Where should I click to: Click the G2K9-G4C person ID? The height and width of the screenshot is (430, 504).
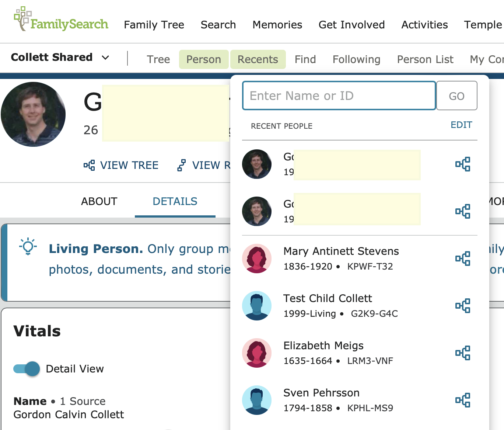[x=374, y=314]
